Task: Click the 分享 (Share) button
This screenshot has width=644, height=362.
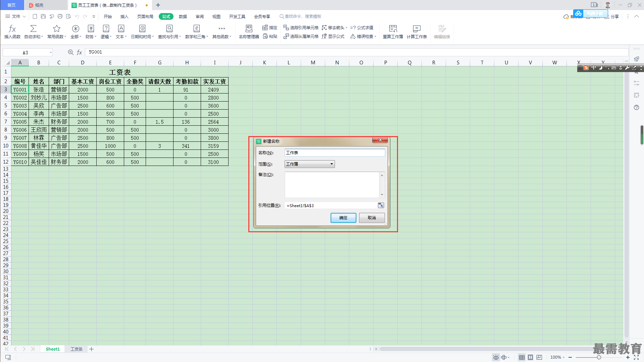Action: (612, 16)
